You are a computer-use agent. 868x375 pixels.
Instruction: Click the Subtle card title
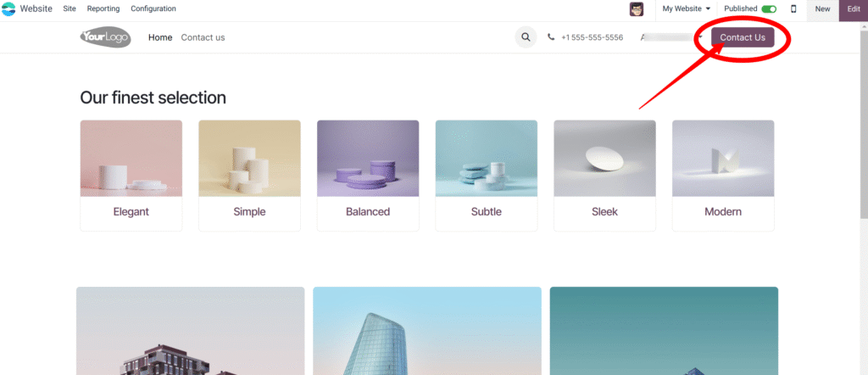click(487, 211)
